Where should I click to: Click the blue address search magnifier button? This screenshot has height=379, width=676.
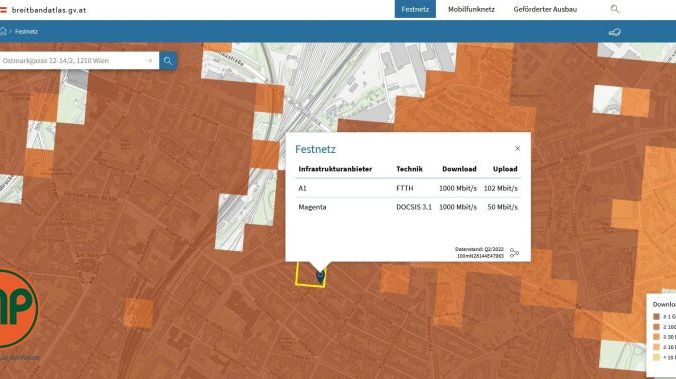pyautogui.click(x=168, y=61)
